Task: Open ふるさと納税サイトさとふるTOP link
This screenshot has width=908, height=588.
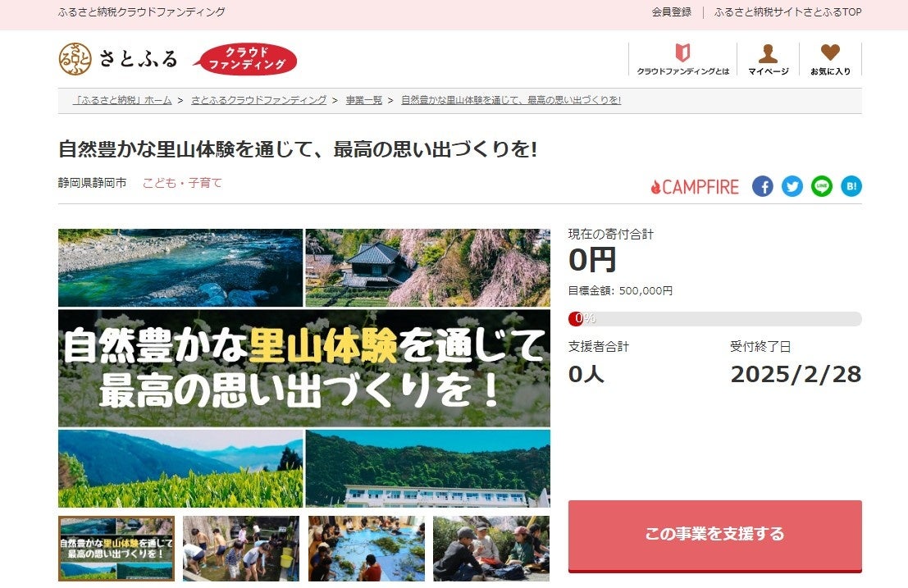Action: (788, 11)
